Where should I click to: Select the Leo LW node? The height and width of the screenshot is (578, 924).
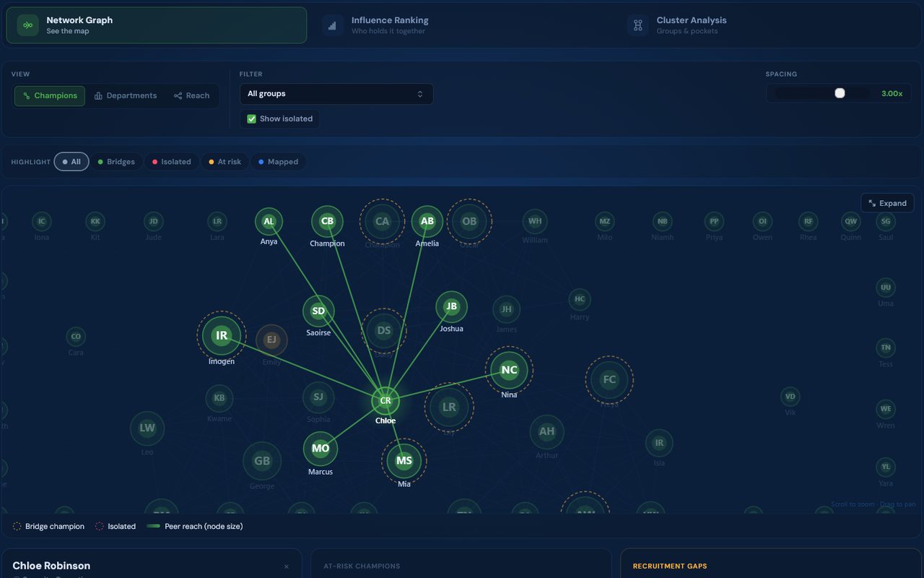(x=147, y=428)
